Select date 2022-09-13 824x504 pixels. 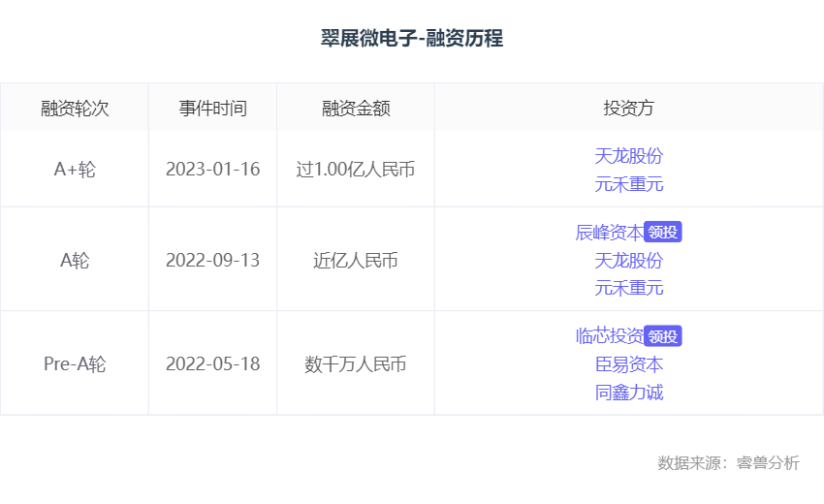coord(213,260)
